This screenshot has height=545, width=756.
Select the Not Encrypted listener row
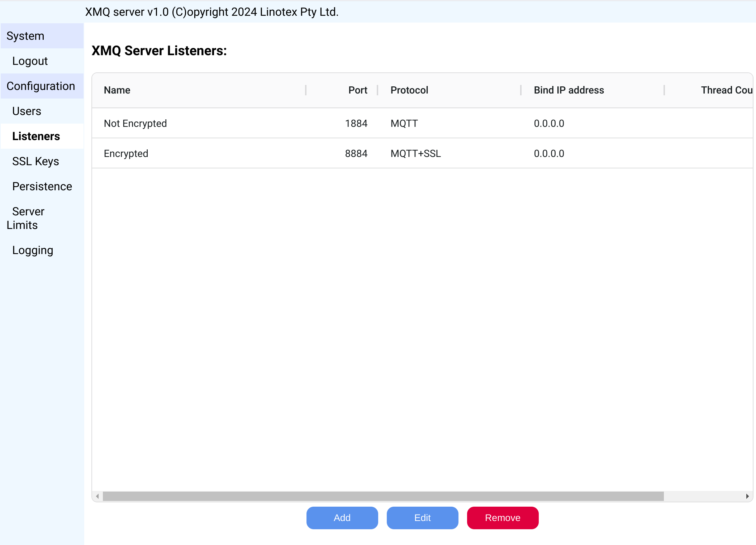click(422, 123)
